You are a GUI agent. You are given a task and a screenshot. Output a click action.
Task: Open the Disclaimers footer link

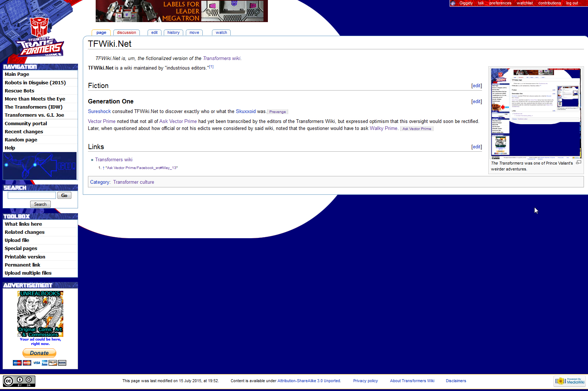point(456,381)
